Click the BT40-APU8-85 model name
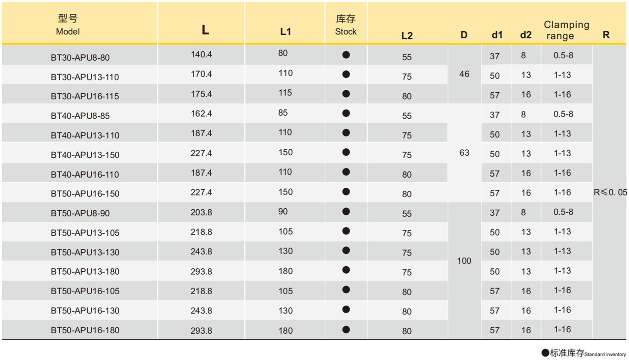 80,116
